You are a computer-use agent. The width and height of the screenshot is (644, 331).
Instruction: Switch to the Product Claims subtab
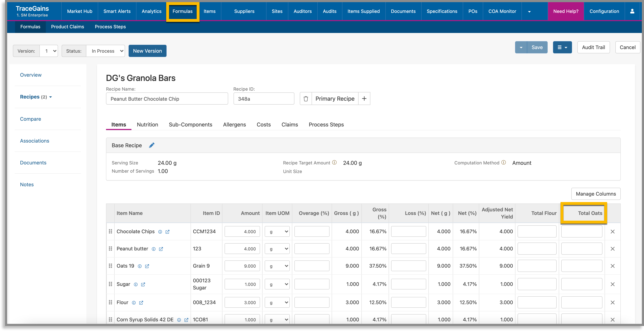68,27
